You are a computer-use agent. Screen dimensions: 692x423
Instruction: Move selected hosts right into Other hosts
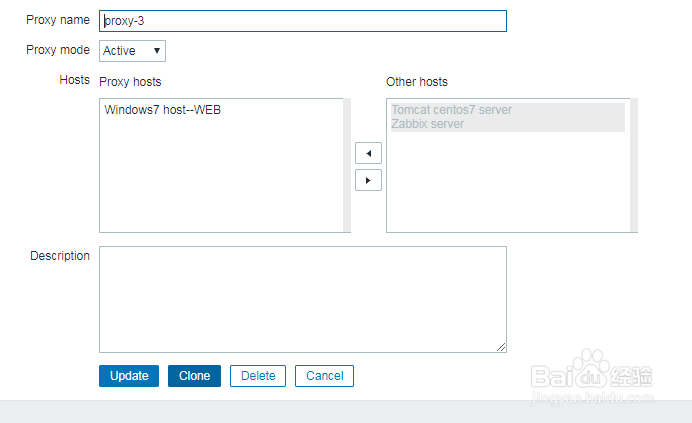[369, 180]
